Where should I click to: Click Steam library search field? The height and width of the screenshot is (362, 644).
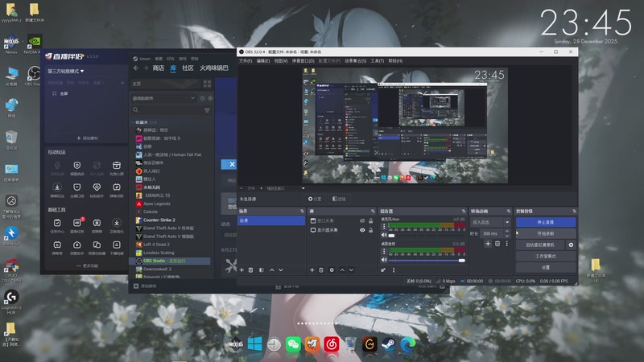tap(167, 110)
